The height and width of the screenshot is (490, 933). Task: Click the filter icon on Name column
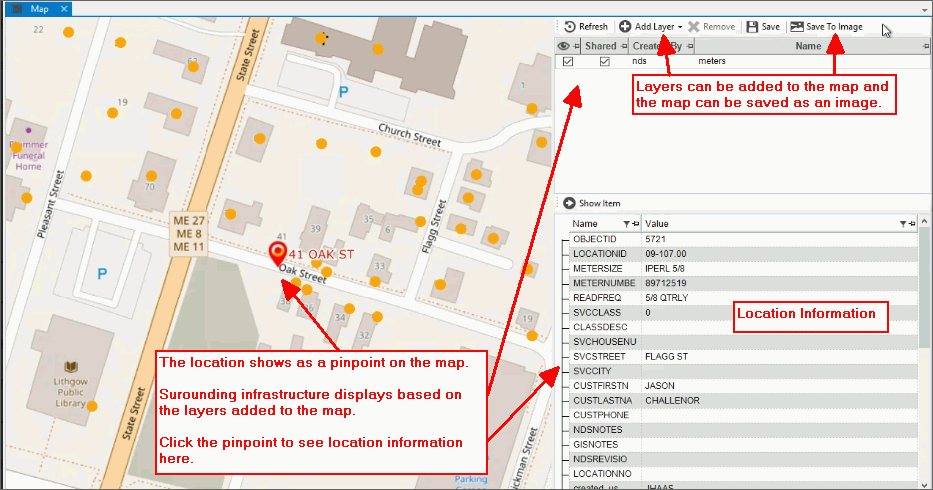pyautogui.click(x=626, y=224)
